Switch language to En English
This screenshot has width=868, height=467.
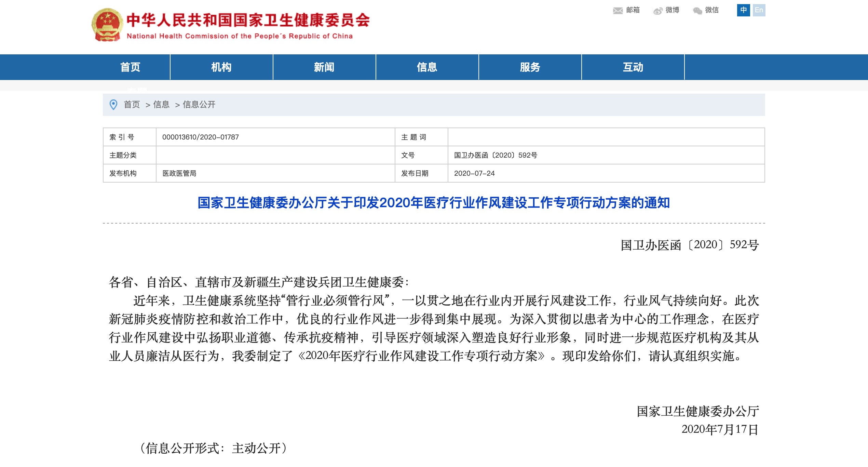[x=759, y=10]
